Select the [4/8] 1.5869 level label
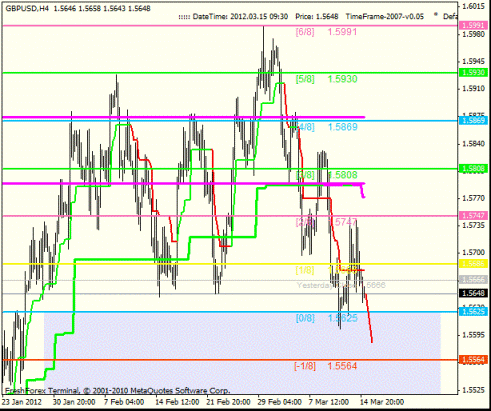 click(x=326, y=127)
